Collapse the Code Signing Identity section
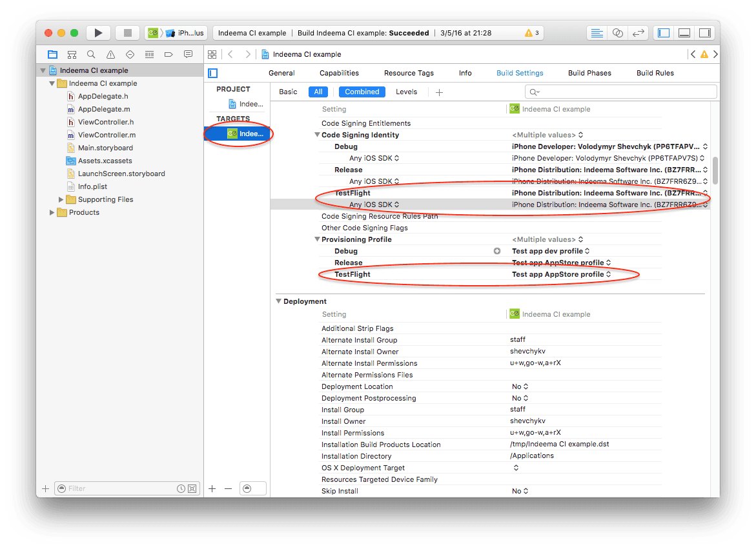This screenshot has height=549, width=756. click(317, 134)
